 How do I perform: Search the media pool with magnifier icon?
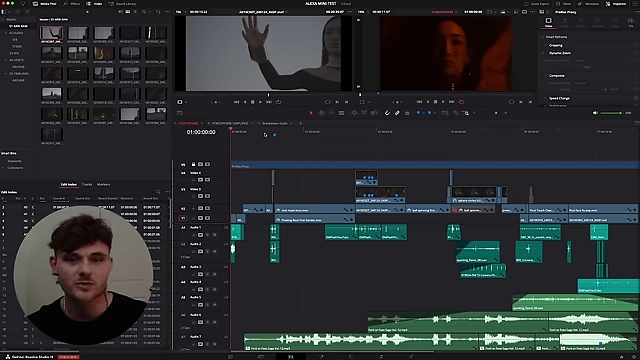[144, 12]
